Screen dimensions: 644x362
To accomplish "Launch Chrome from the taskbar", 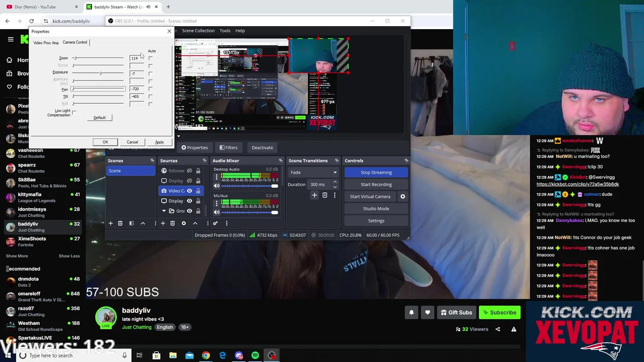I will click(x=206, y=355).
